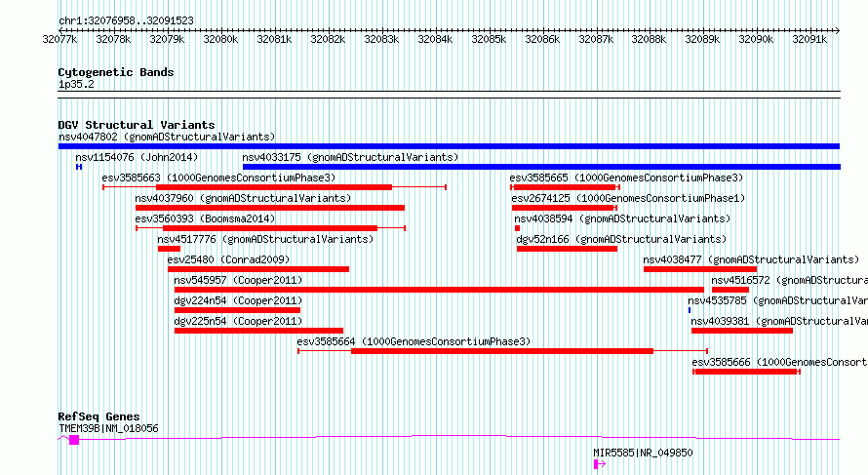Select the MIR5585|NR_049850 gene label
This screenshot has height=475, width=868.
click(644, 453)
